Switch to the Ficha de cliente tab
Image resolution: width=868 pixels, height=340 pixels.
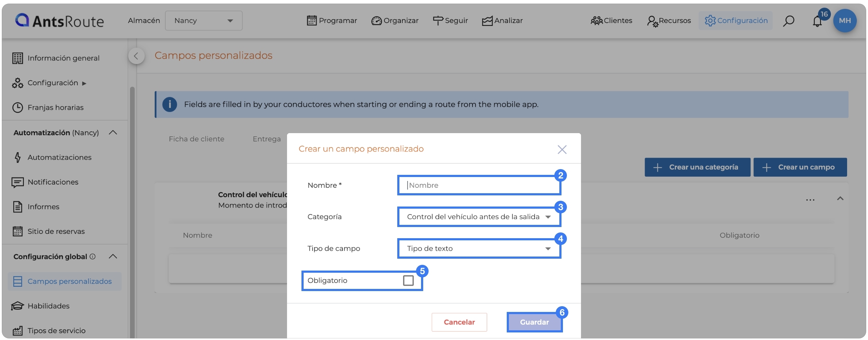(197, 139)
